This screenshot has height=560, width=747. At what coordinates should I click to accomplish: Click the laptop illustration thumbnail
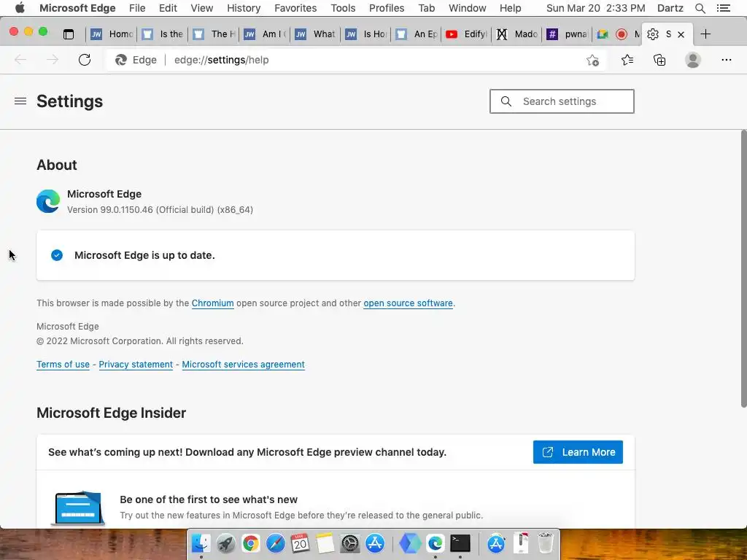click(77, 508)
